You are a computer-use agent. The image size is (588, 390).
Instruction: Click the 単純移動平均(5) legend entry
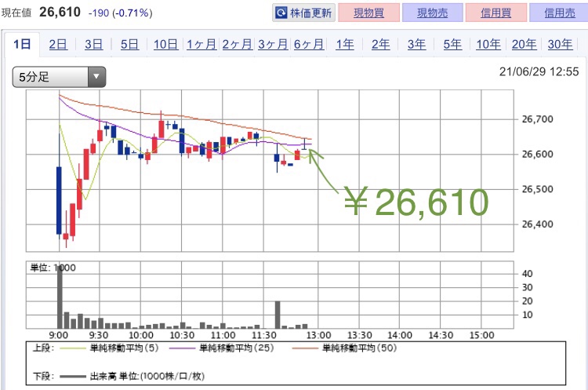109,348
